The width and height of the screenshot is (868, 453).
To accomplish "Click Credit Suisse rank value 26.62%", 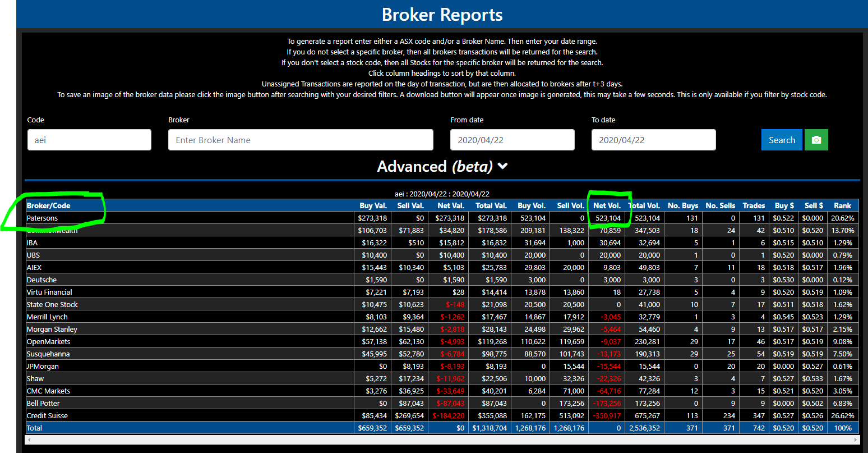I will (843, 415).
